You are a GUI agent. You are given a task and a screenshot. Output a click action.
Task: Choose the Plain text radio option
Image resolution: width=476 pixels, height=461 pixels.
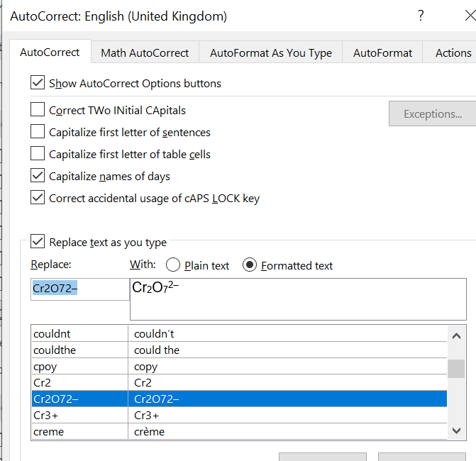[x=172, y=265]
